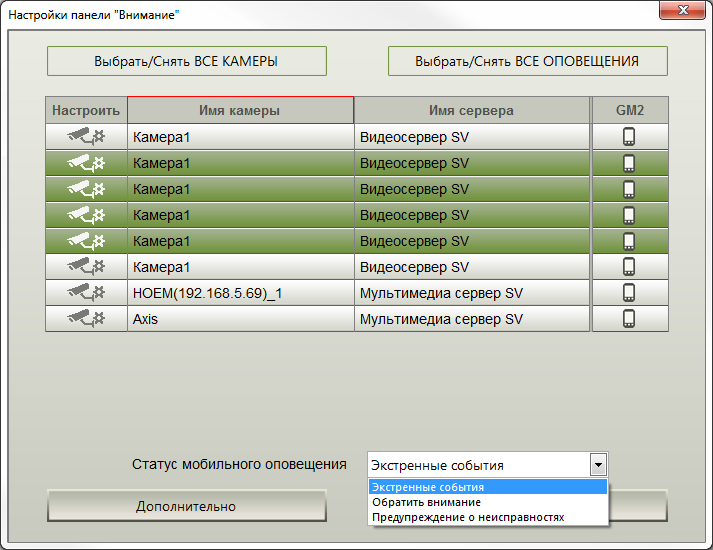713x550 pixels.
Task: Close the 'Настройки панели Внимание' window
Action: [x=682, y=10]
